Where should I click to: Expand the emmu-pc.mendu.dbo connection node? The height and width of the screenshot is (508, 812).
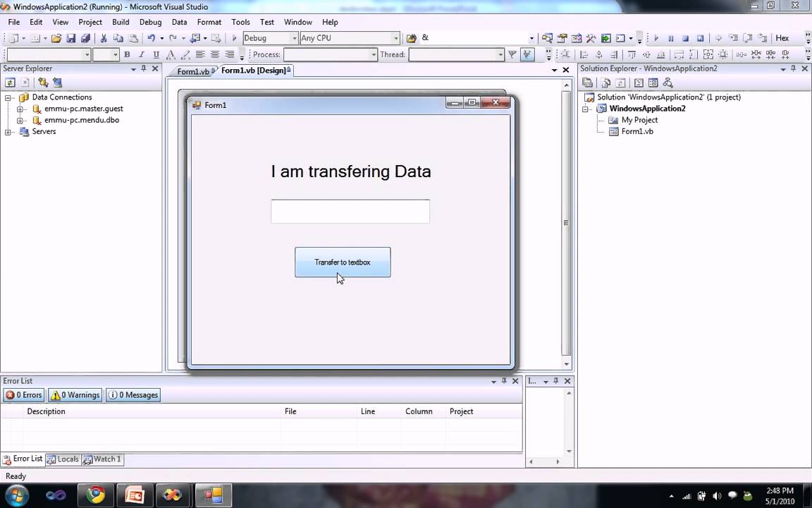tap(20, 120)
